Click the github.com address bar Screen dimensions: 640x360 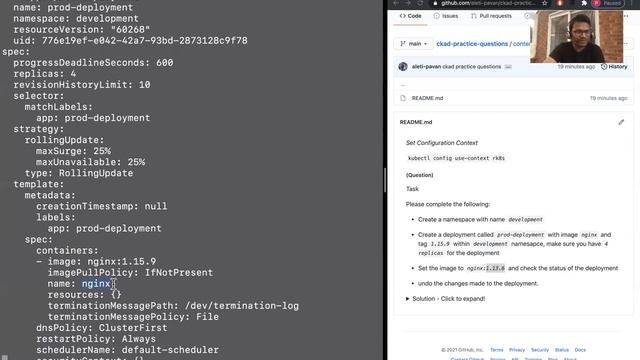[x=486, y=3]
